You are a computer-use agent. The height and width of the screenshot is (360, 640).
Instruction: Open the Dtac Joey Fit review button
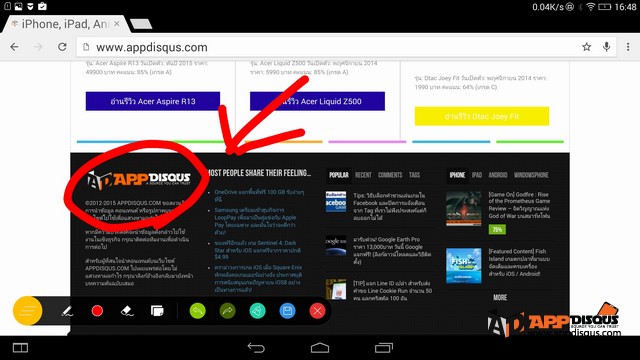[x=482, y=116]
